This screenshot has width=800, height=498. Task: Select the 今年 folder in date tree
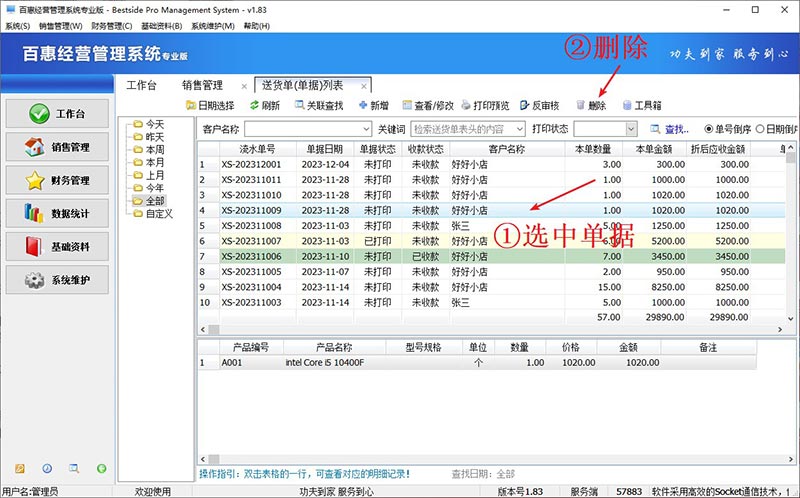[149, 188]
